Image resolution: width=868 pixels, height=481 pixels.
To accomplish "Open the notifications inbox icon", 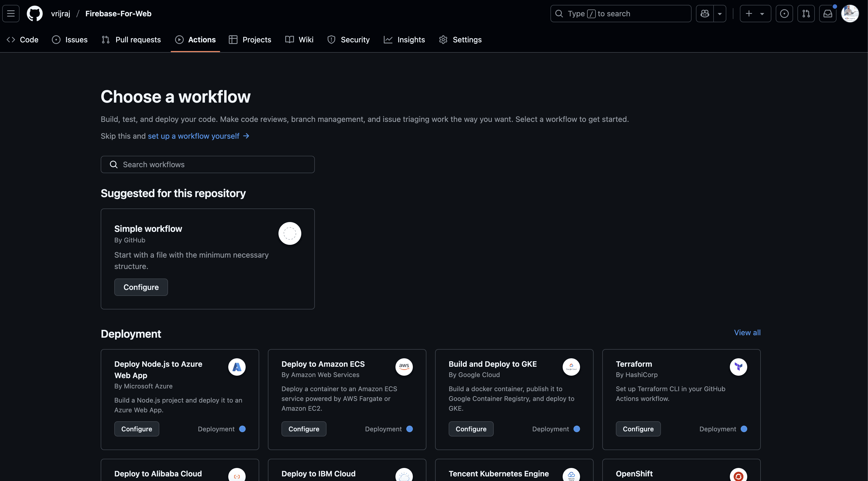I will pos(828,14).
